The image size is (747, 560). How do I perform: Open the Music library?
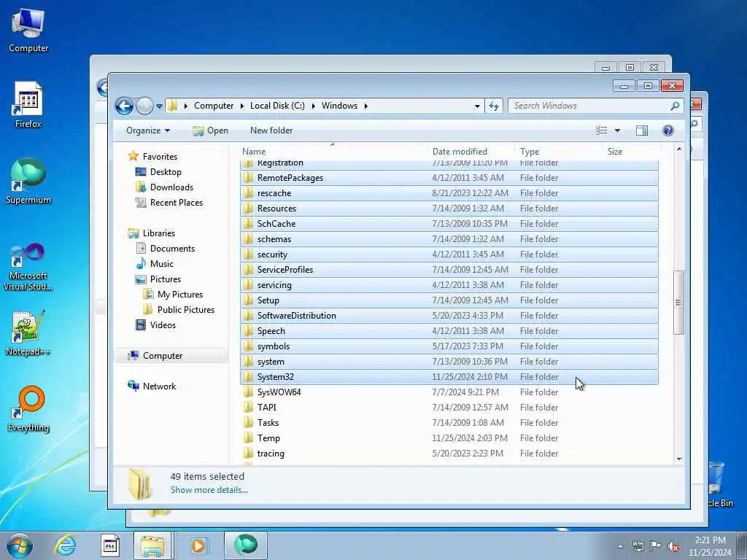click(x=161, y=264)
